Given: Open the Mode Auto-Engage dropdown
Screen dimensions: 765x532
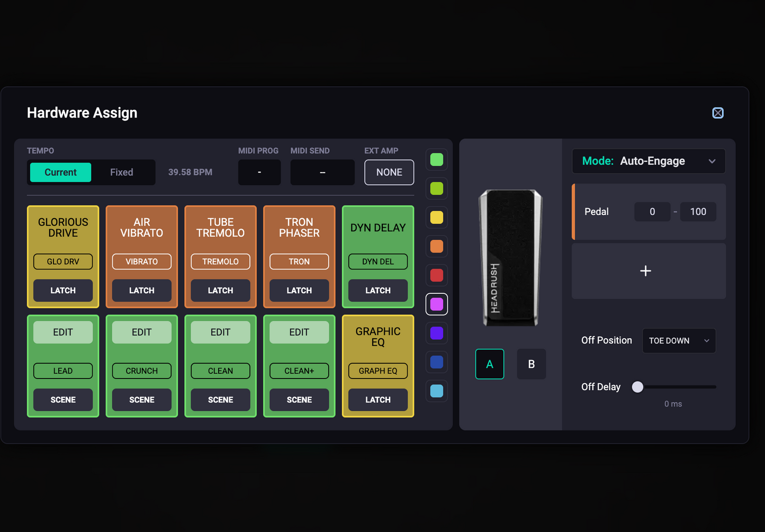Looking at the screenshot, I should 649,161.
